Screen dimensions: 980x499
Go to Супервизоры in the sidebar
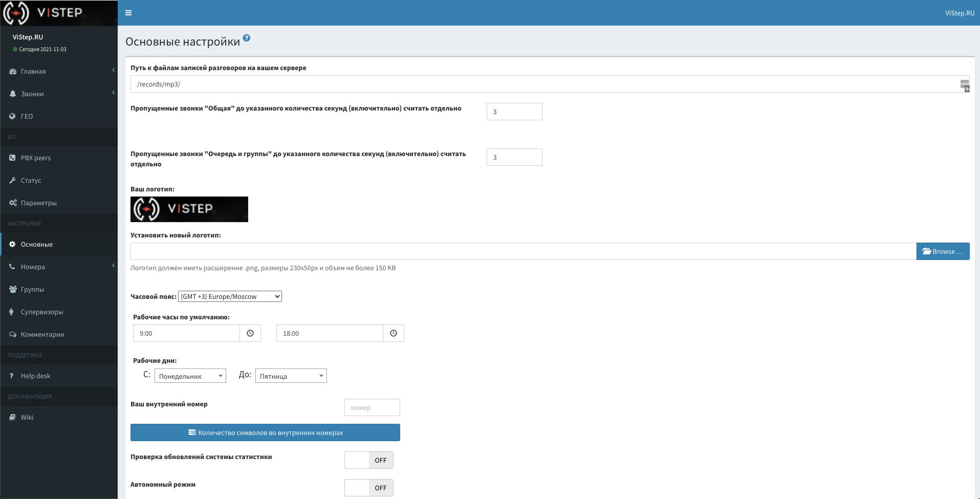tap(42, 312)
